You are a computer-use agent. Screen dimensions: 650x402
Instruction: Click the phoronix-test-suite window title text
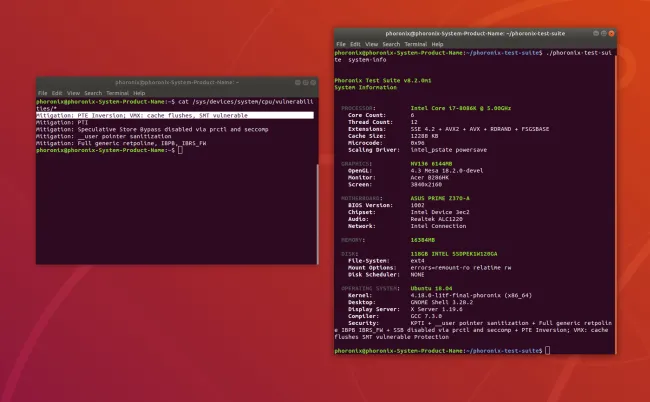[475, 34]
